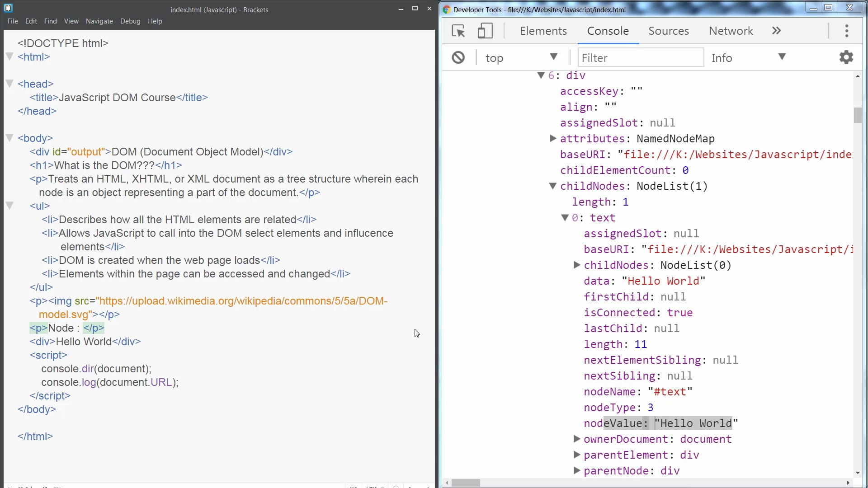Open the File menu in Brackets
Viewport: 868px width, 488px height.
(13, 21)
